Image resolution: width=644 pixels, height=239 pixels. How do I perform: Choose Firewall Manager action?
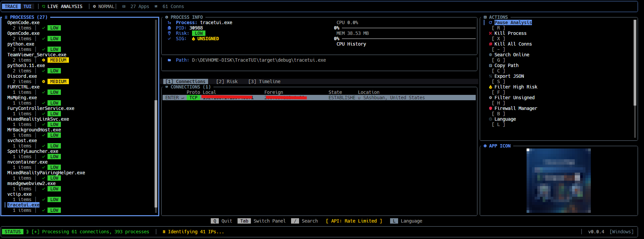coord(516,108)
